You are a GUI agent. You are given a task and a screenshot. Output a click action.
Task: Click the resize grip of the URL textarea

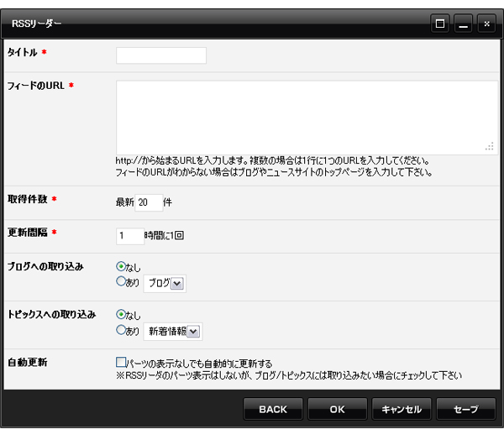490,146
